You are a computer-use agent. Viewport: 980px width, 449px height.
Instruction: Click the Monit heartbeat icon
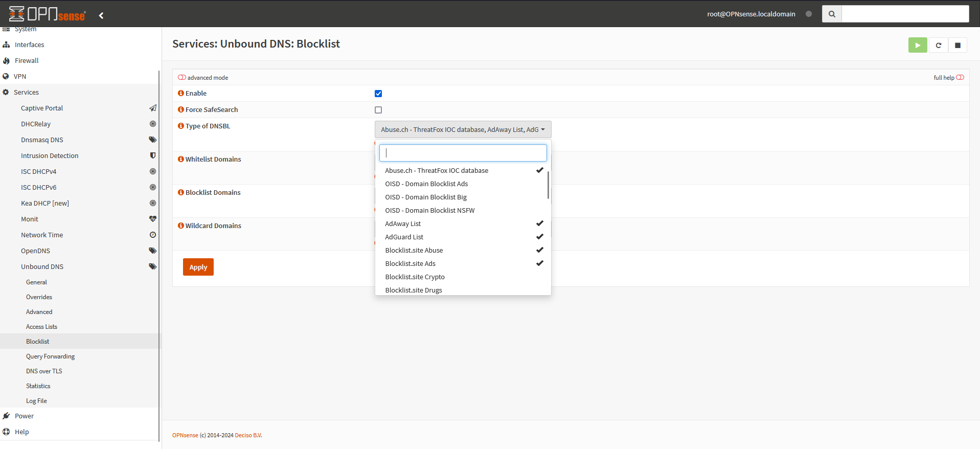[x=152, y=219]
